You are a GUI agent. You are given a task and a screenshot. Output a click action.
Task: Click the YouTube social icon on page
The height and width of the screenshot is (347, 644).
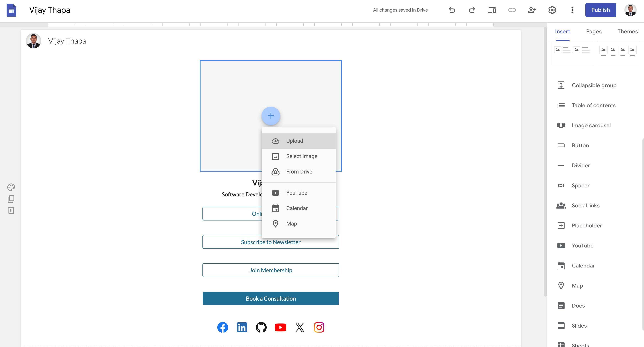[281, 327]
